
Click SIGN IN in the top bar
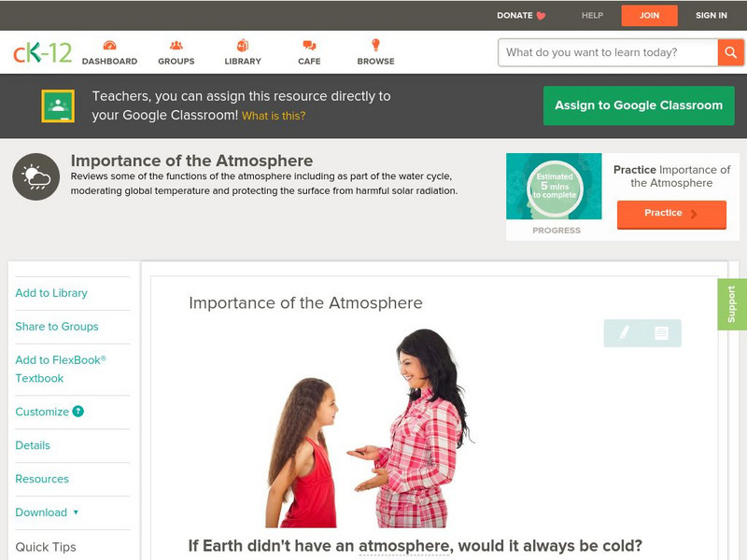click(x=711, y=15)
